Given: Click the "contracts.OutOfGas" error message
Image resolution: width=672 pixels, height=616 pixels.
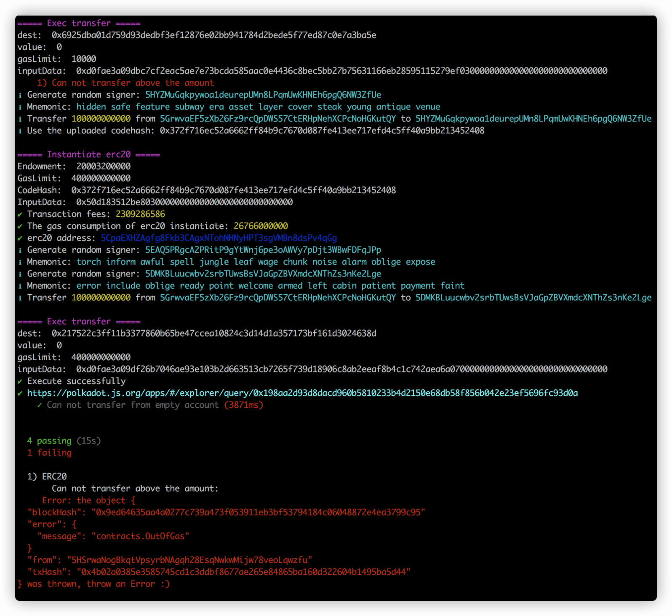Looking at the screenshot, I should tap(140, 536).
